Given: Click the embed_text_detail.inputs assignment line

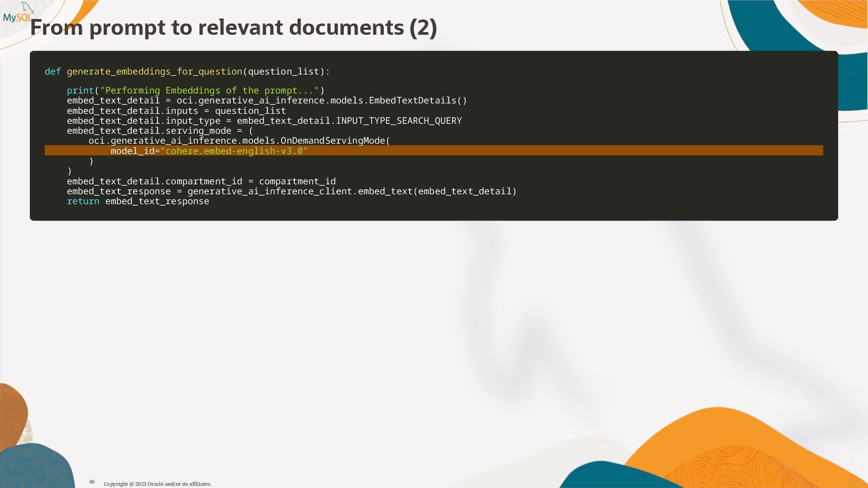Looking at the screenshot, I should pos(176,111).
